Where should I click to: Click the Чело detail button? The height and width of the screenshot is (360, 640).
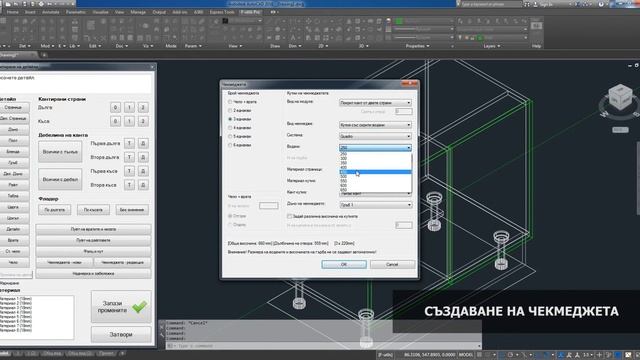[x=13, y=262]
